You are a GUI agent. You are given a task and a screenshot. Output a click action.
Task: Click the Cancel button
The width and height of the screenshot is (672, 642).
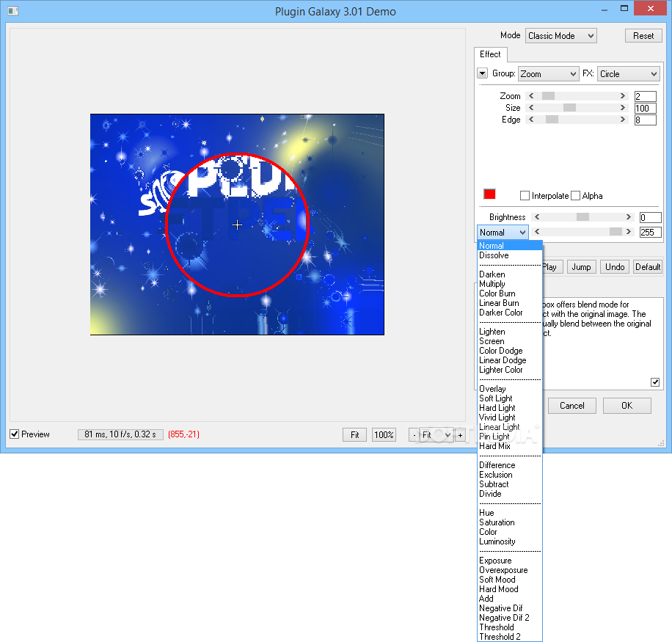click(x=571, y=406)
